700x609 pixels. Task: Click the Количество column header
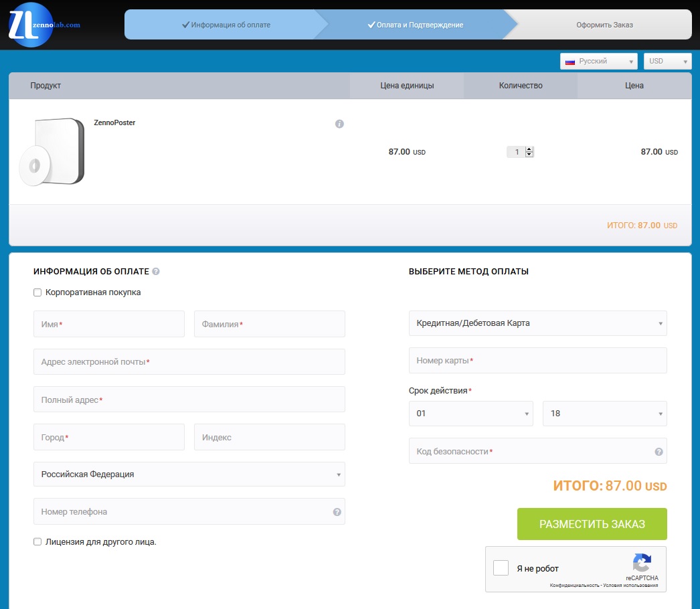coord(521,85)
